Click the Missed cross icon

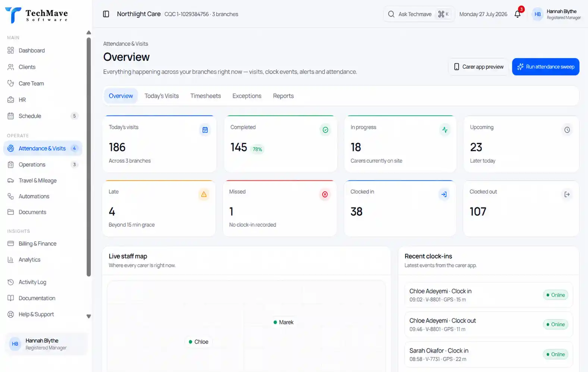325,194
